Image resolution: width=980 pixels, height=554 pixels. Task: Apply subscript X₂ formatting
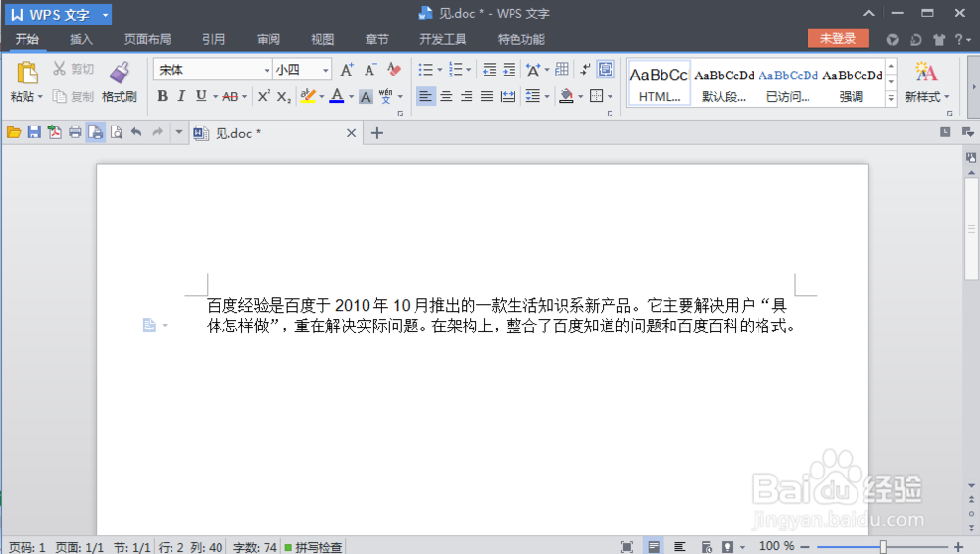pyautogui.click(x=284, y=96)
